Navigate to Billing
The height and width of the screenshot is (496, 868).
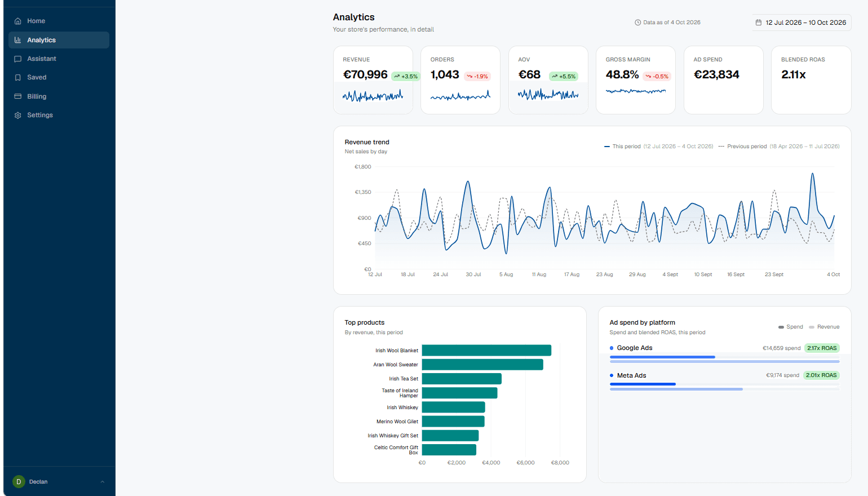pyautogui.click(x=59, y=96)
